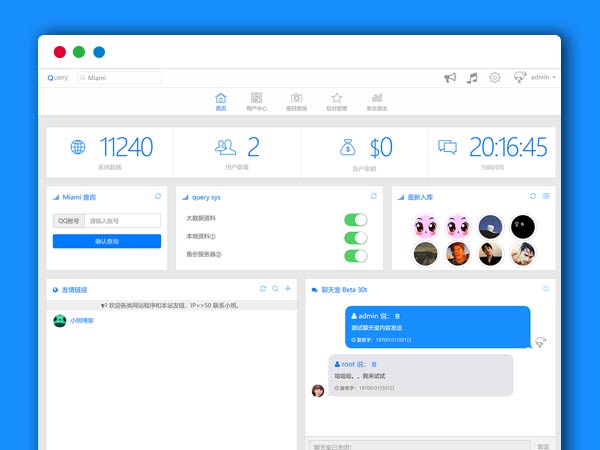Image resolution: width=600 pixels, height=450 pixels.
Task: Click the QQ账号 input field
Action: pyautogui.click(x=122, y=221)
